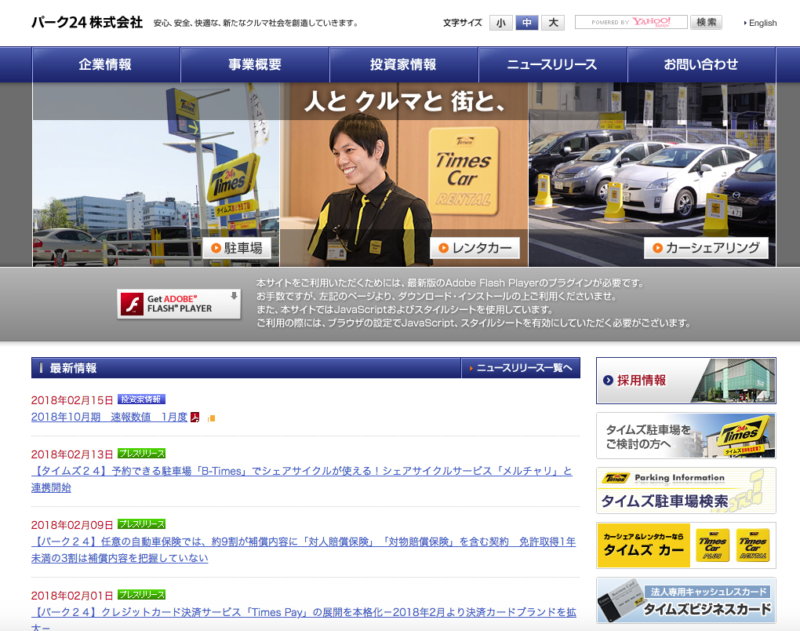Open the ニュースリリース一覧へ news list link
This screenshot has width=800, height=631.
point(521,368)
